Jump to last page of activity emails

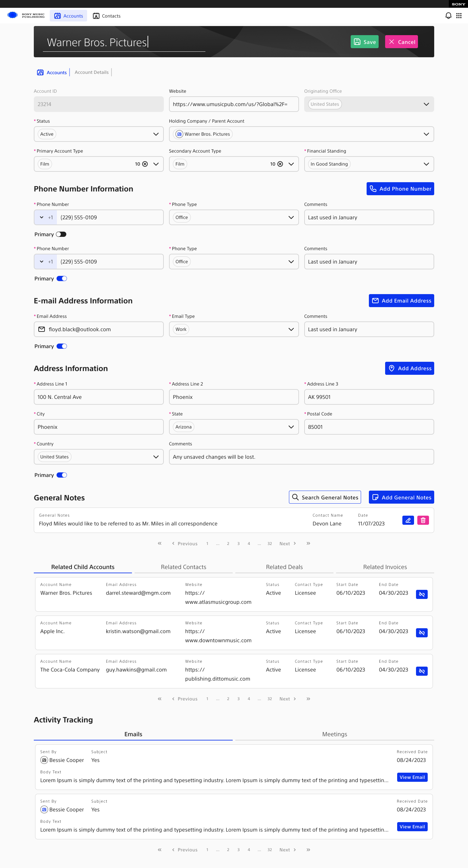[308, 849]
